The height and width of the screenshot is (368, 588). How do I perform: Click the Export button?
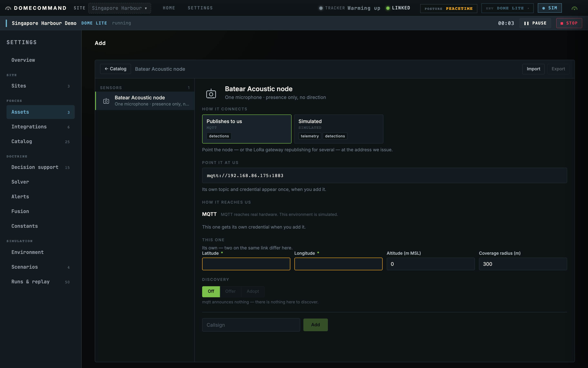click(558, 69)
